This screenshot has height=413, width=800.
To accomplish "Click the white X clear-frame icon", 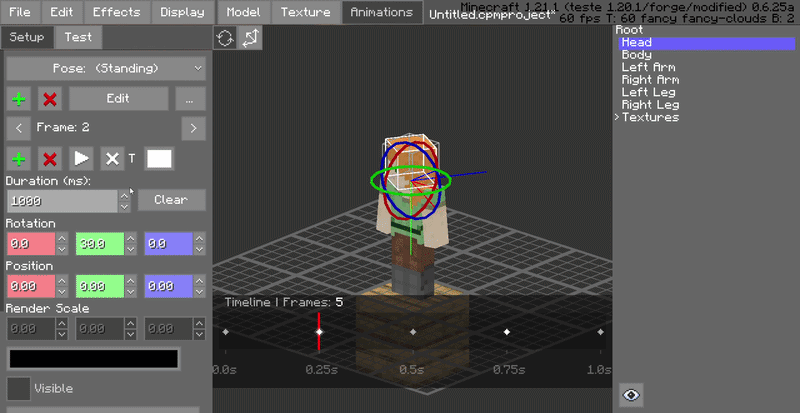I will (112, 159).
